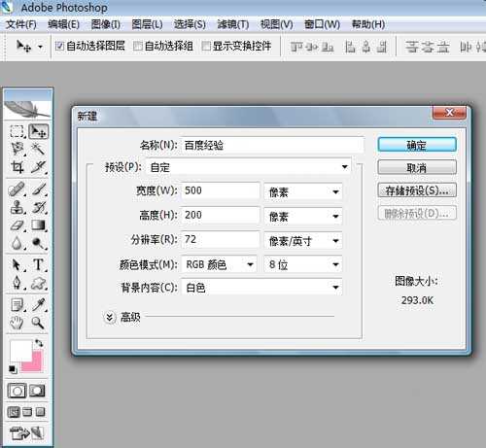Select the Move tool in toolbox

point(38,131)
